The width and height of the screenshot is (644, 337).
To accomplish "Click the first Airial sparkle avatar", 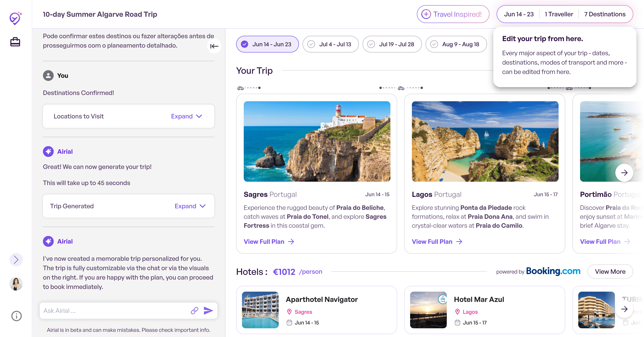I will point(48,151).
